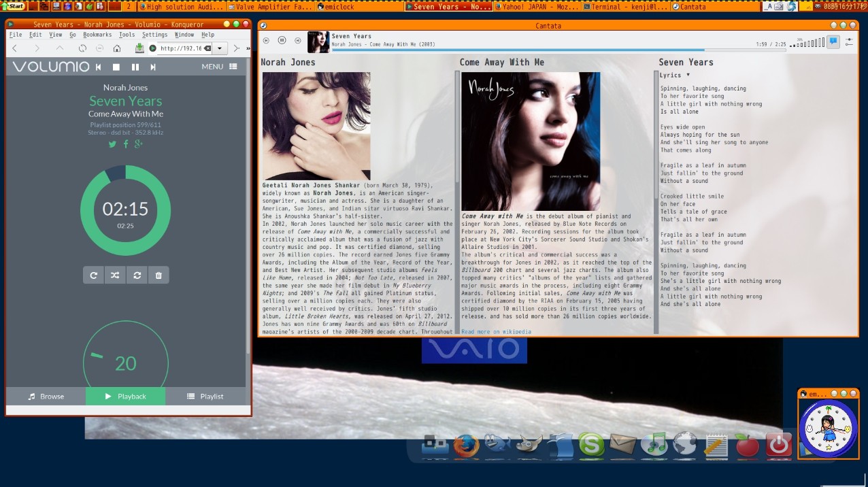Screen dimensions: 868x487
Task: Clear the Konqueror URL field
Action: pos(207,48)
